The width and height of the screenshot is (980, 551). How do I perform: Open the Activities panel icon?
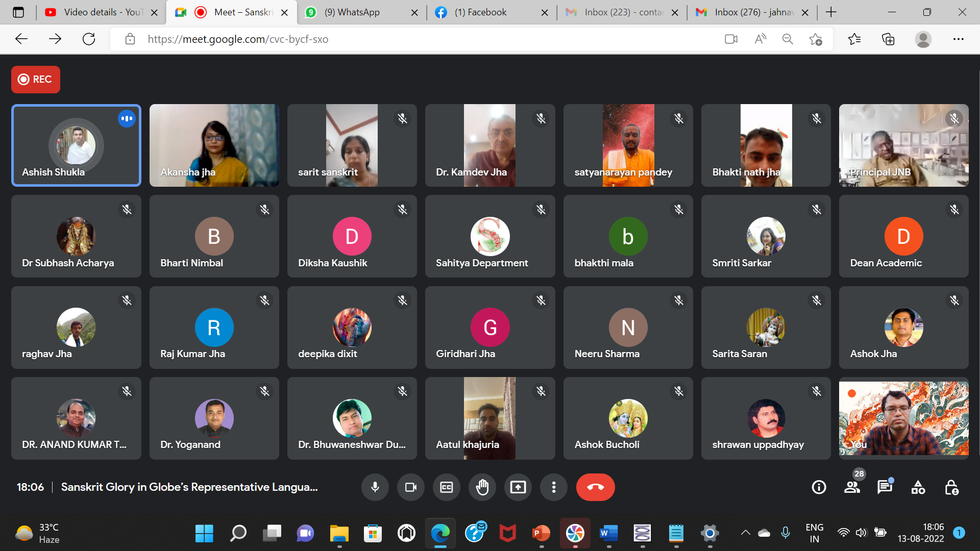pos(918,487)
